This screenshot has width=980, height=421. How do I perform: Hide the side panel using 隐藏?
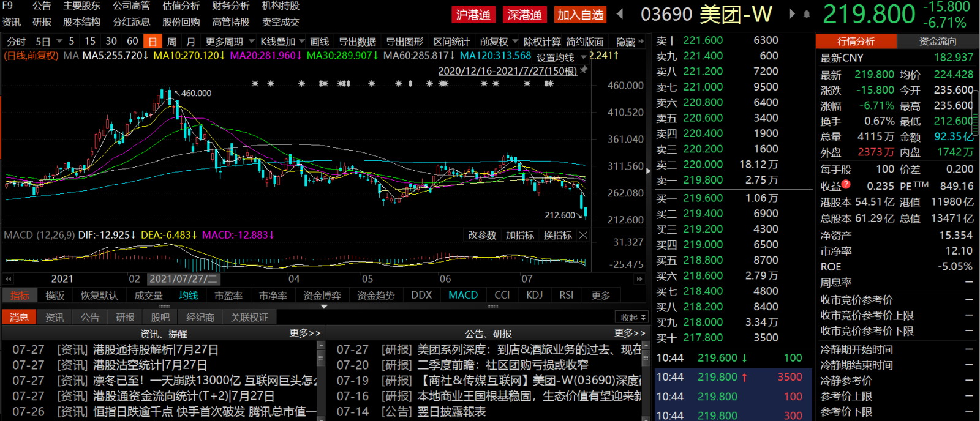point(625,42)
